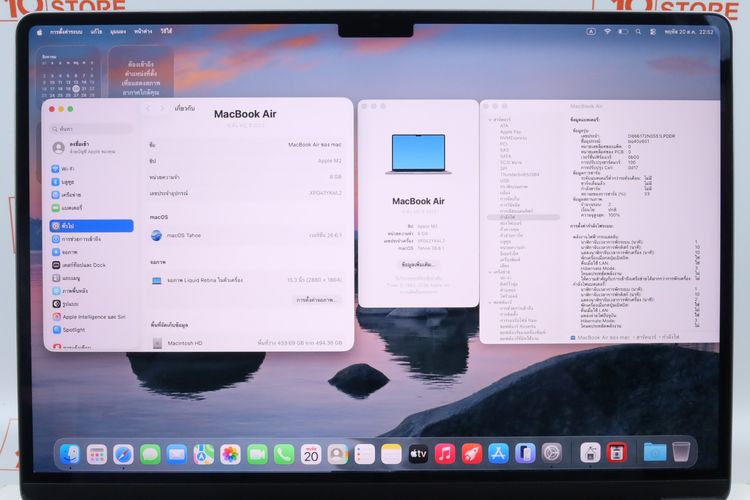Open Messages from the Dock
Screen dimensions: 750x500
(150, 454)
